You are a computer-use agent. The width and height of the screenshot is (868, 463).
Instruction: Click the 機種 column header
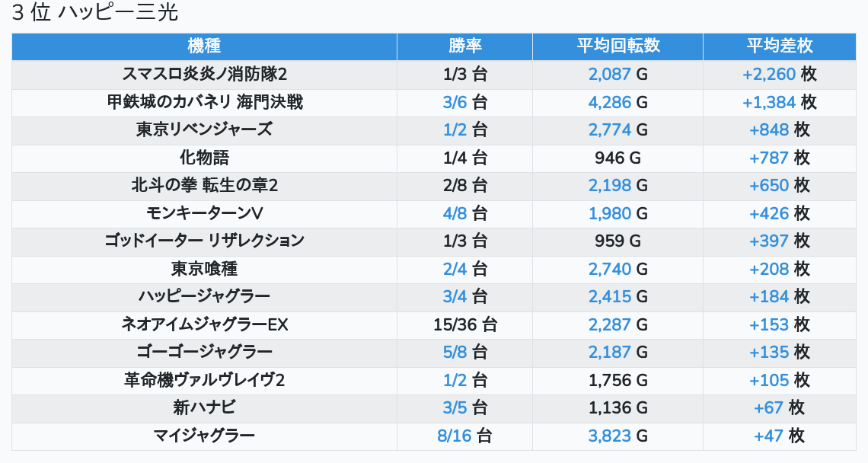pyautogui.click(x=204, y=46)
